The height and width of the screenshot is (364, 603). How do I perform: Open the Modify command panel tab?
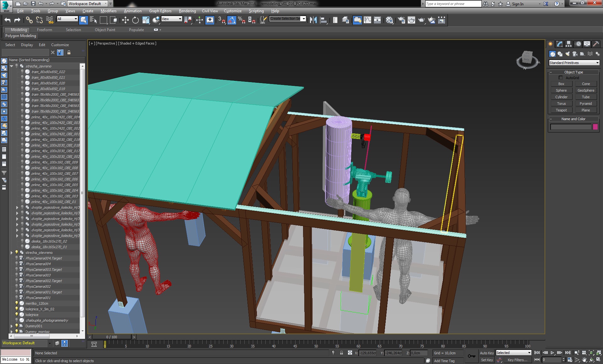pos(560,44)
